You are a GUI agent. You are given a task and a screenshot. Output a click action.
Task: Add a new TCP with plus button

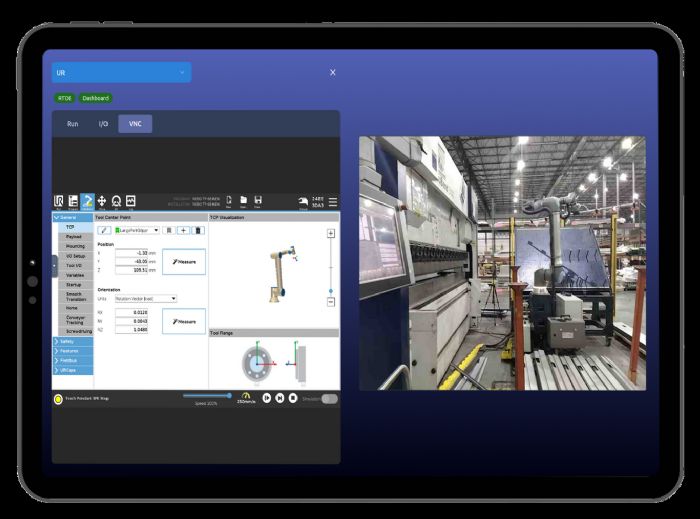click(183, 230)
